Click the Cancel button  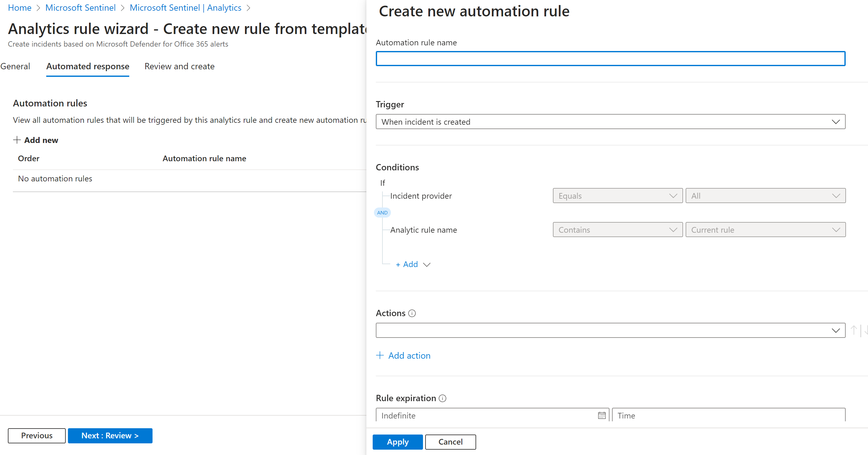(x=450, y=442)
